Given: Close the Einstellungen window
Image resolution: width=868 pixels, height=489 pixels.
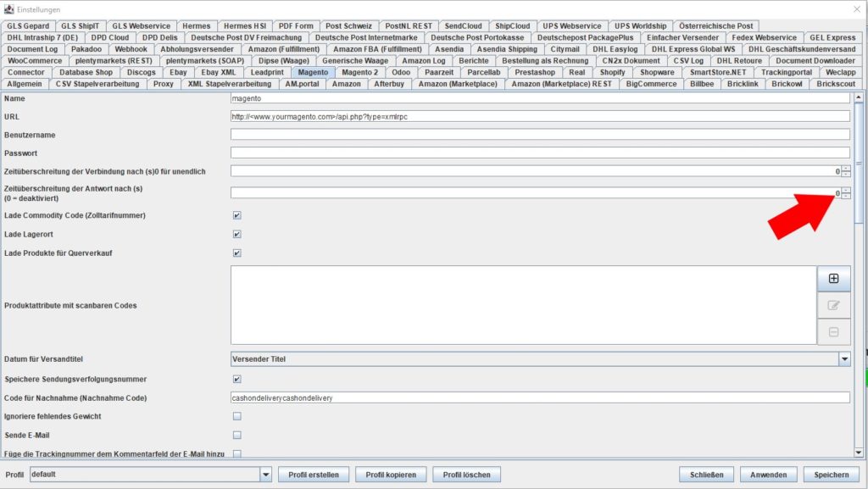Looking at the screenshot, I should (857, 9).
